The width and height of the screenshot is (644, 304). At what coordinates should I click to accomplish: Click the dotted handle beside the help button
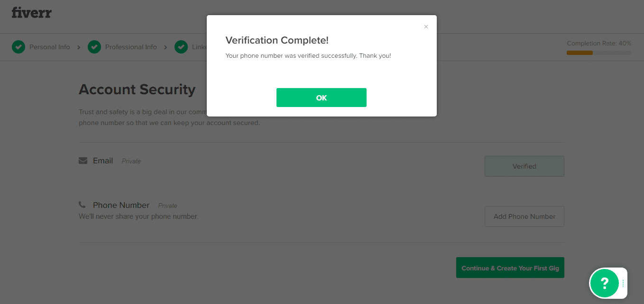[623, 283]
